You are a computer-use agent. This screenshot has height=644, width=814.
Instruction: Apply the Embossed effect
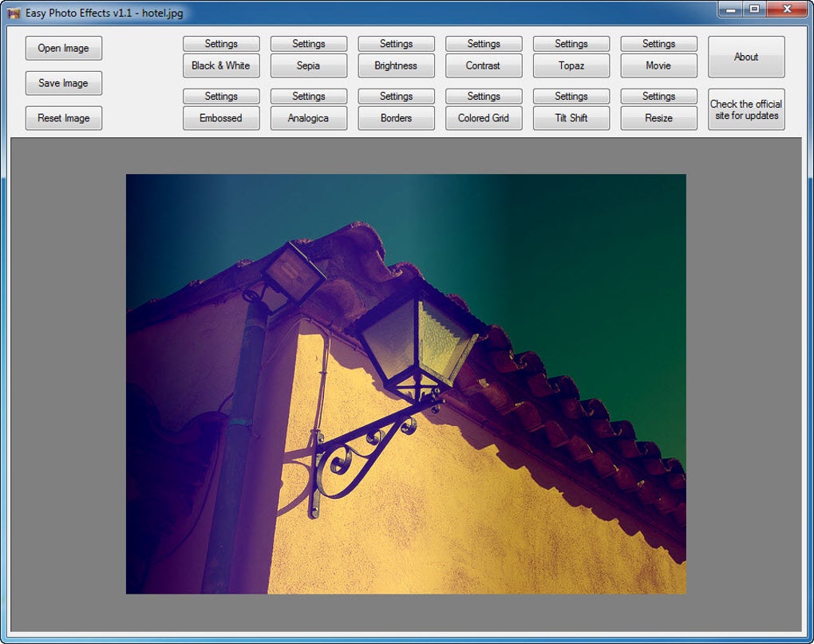[x=221, y=118]
